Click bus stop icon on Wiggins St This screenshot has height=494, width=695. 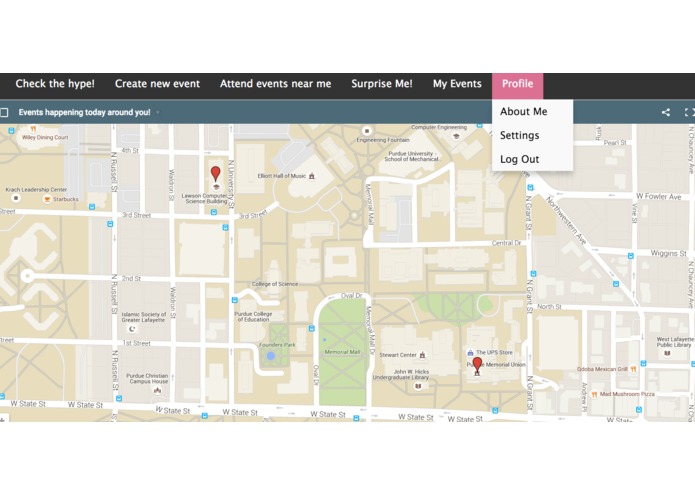tap(631, 256)
